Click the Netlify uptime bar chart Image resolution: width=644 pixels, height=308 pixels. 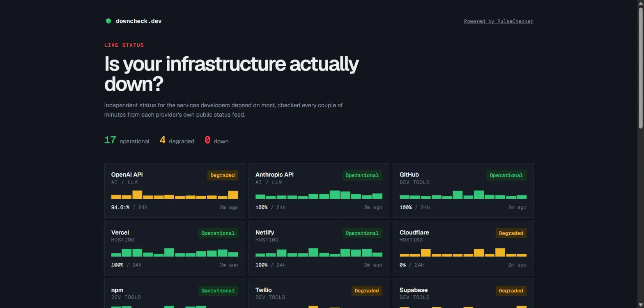click(x=319, y=252)
